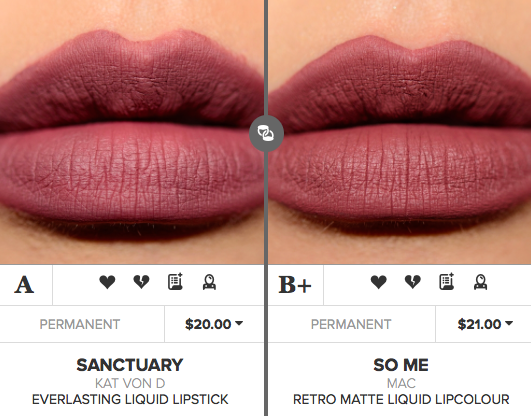Viewport: 531px width, 416px height.
Task: Add Sanctuary to list with notepad icon
Action: 175,282
